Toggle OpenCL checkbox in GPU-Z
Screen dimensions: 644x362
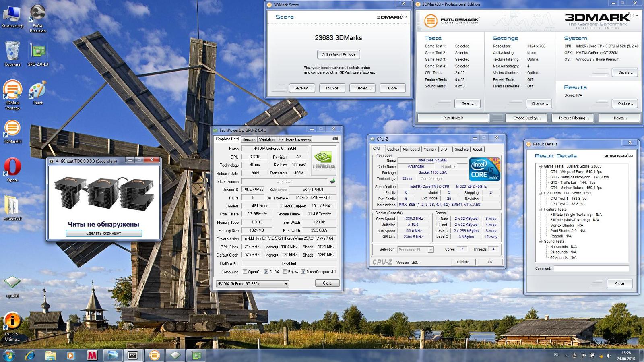(x=245, y=272)
